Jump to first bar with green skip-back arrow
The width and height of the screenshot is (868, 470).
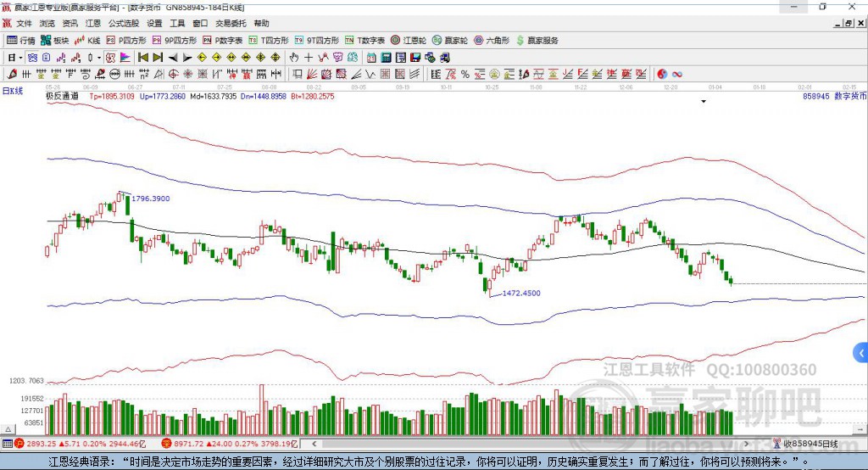click(142, 58)
